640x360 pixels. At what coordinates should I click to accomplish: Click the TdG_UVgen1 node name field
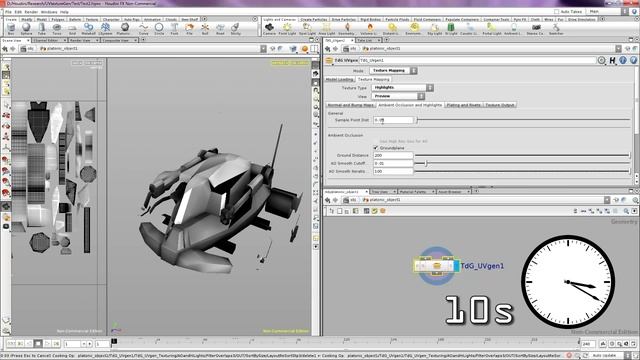pos(477,60)
